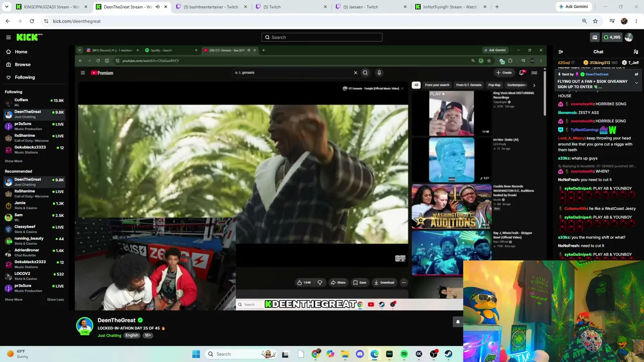Switch to bashtheentertainer Twitch tab

click(211, 7)
